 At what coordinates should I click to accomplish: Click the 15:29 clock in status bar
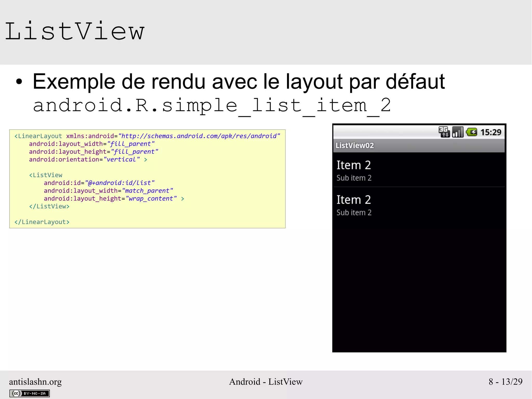tap(491, 132)
